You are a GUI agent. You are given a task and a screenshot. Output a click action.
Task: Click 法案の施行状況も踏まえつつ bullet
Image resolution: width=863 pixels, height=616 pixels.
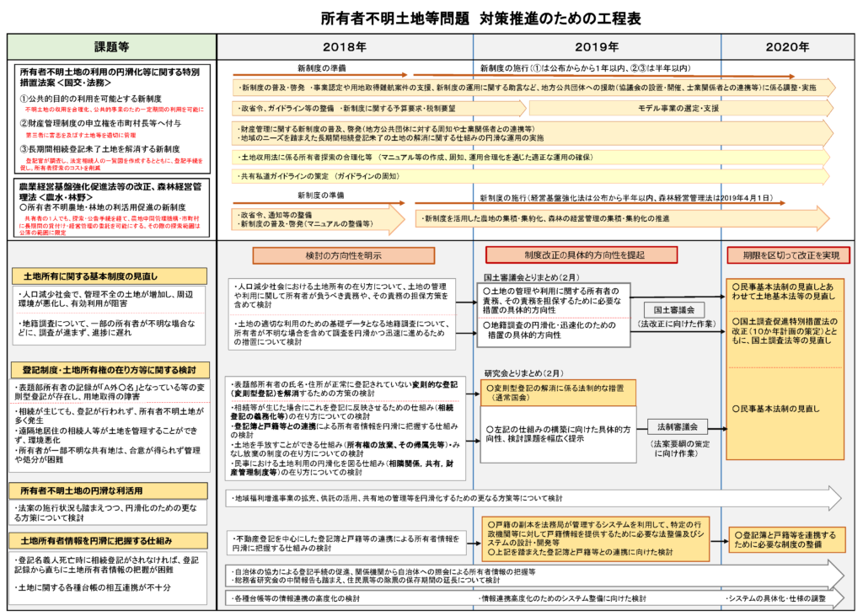tap(105, 513)
